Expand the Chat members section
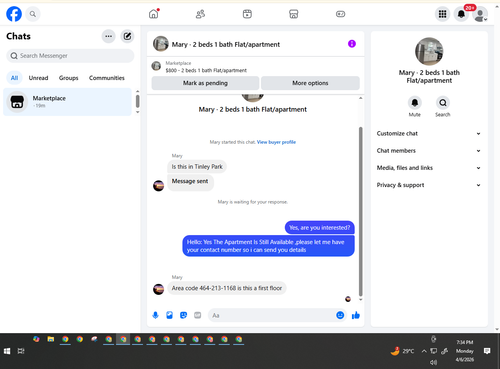Screen dimensions: 500x369 (x=429, y=151)
